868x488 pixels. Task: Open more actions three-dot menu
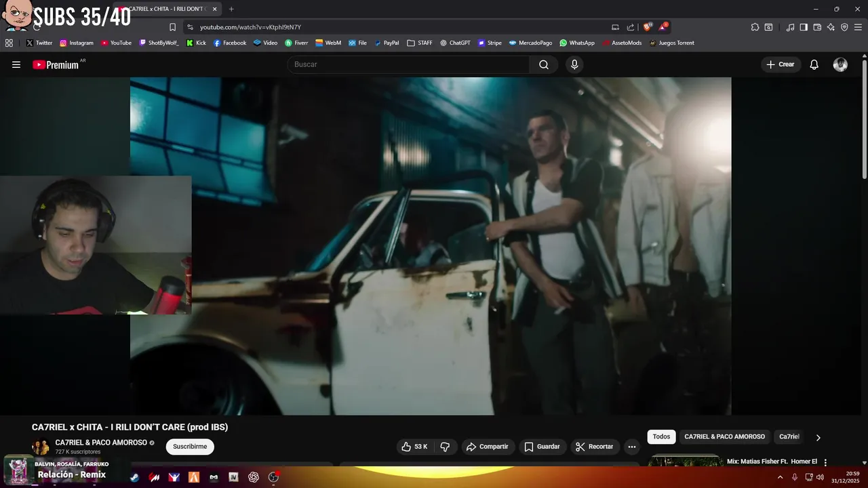point(632,447)
